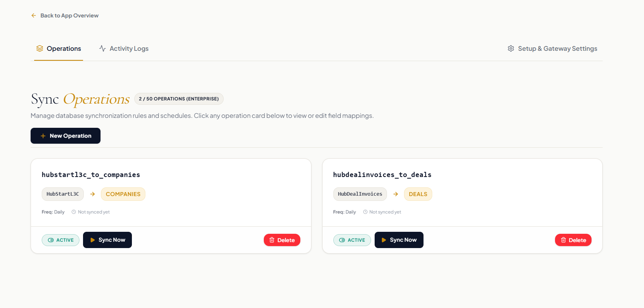Open Setup & Gateway Settings
The width and height of the screenshot is (644, 308).
tap(552, 48)
